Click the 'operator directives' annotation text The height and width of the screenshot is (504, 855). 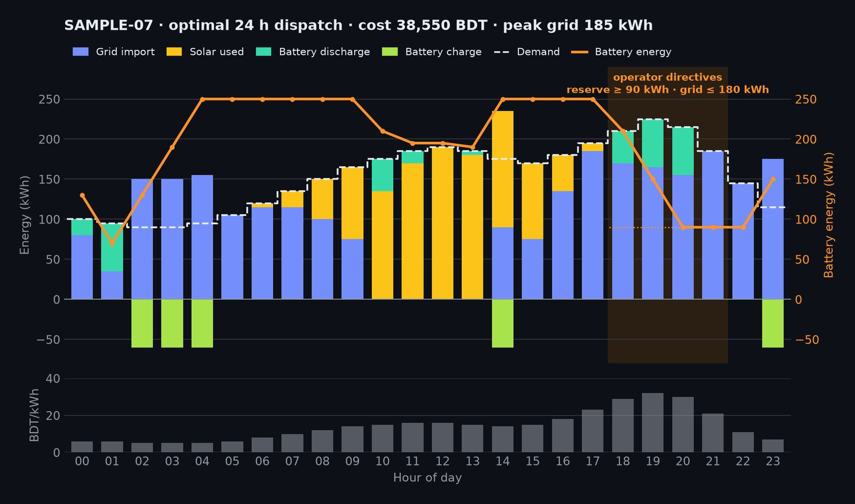click(x=667, y=77)
